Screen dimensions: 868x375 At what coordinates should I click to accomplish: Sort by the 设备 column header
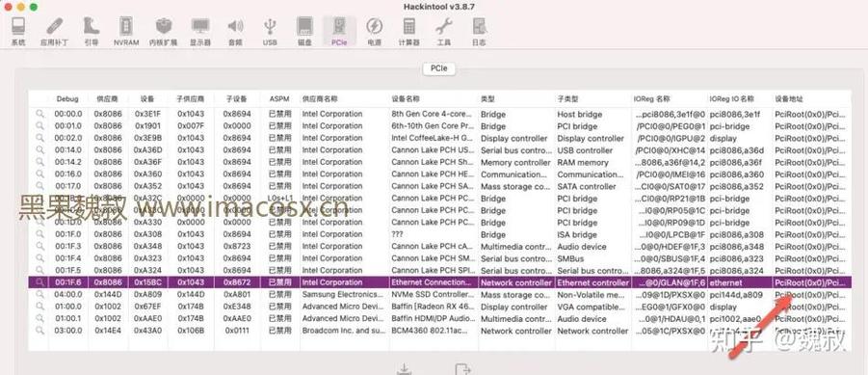tap(147, 99)
